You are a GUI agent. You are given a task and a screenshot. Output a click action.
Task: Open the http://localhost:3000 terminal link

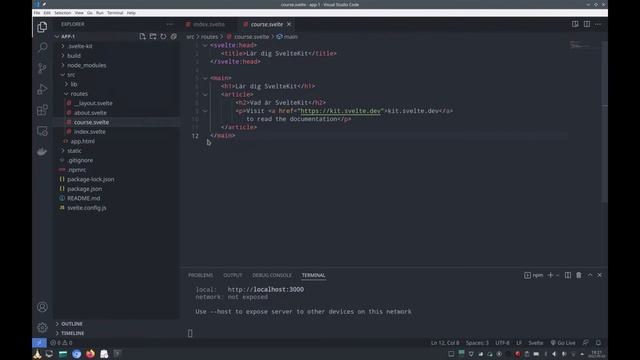(266, 289)
